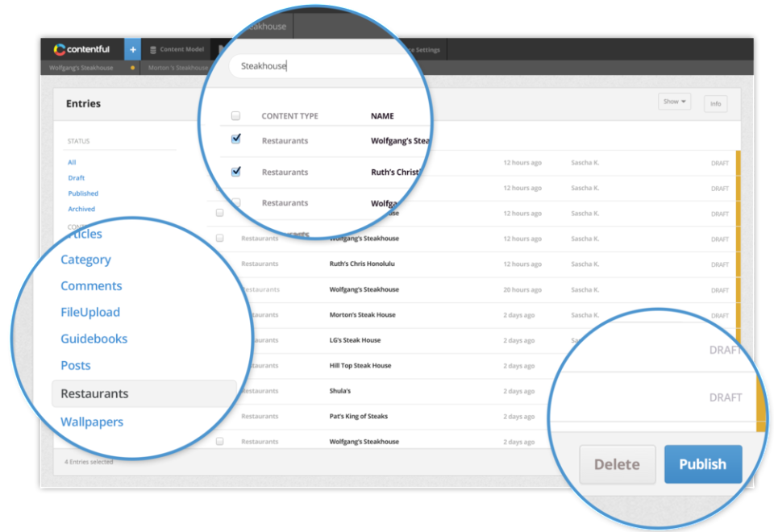
Task: Sort by CONTENT TYPE column header
Action: [x=289, y=116]
